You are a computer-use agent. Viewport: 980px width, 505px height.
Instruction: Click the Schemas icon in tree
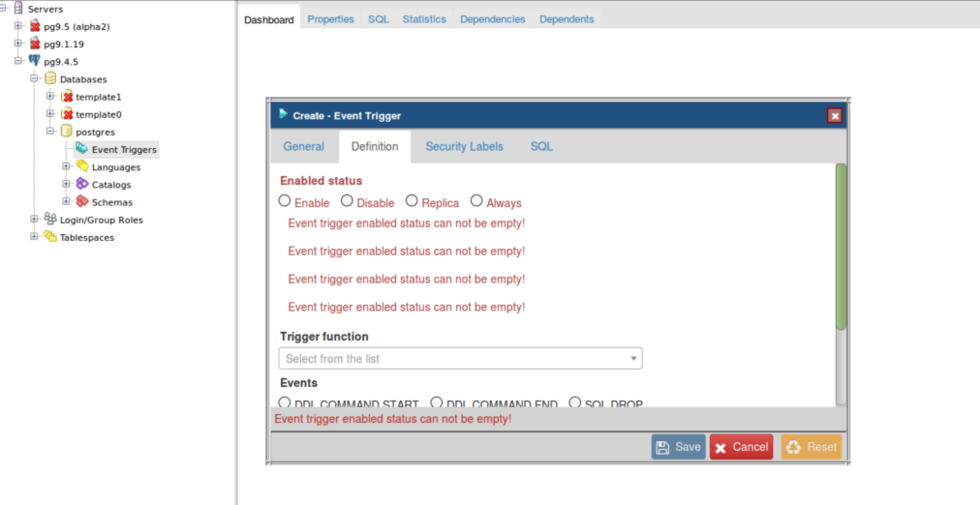pos(82,202)
